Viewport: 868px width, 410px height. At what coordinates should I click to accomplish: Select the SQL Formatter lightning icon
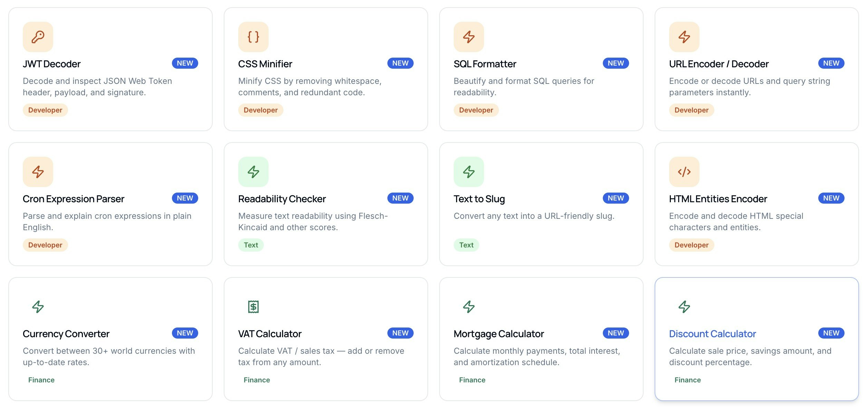pyautogui.click(x=469, y=37)
